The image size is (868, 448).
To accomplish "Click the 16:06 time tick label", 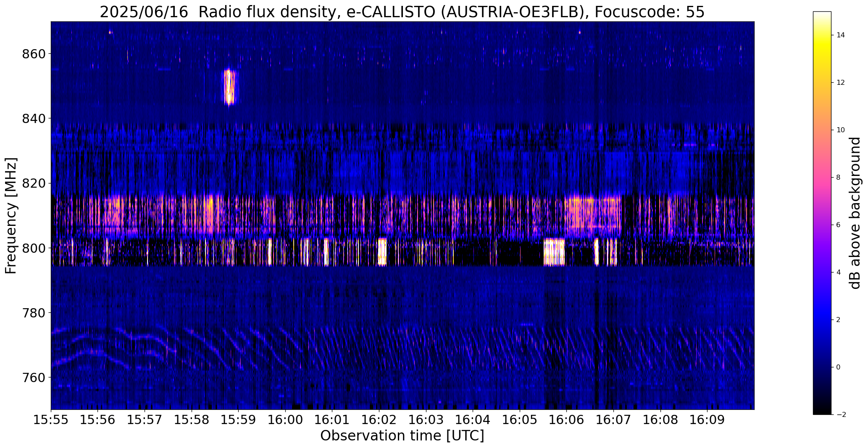I will coord(566,419).
